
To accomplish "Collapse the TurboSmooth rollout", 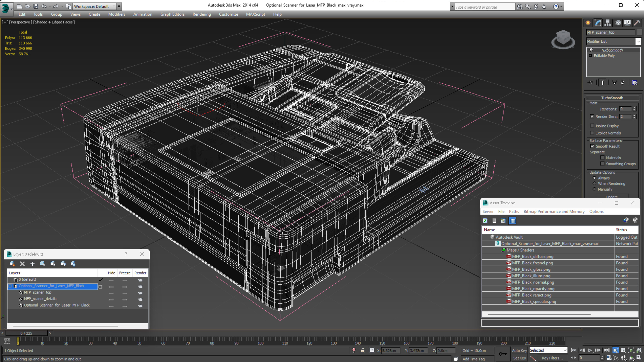I will (588, 98).
